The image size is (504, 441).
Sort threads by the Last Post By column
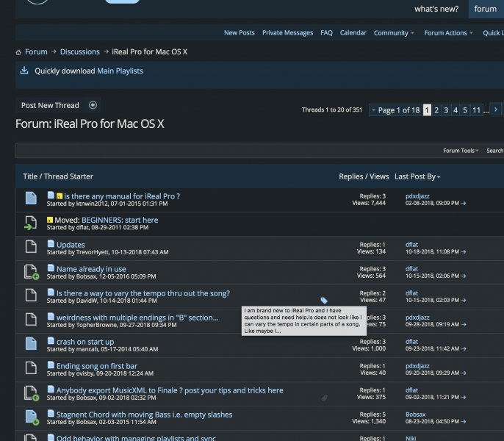pos(417,176)
